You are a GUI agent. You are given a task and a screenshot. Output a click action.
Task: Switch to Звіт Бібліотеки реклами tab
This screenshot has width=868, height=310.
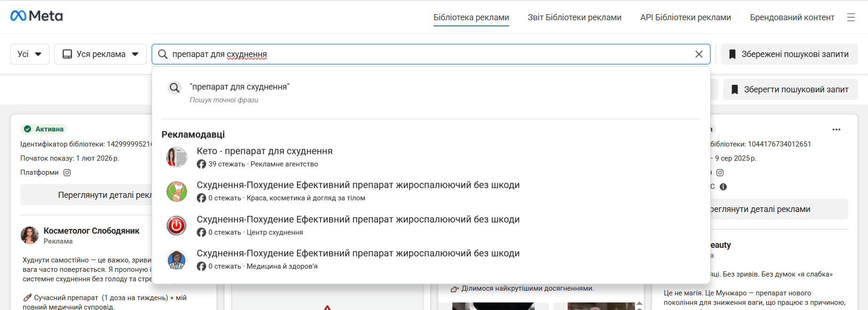pos(575,17)
